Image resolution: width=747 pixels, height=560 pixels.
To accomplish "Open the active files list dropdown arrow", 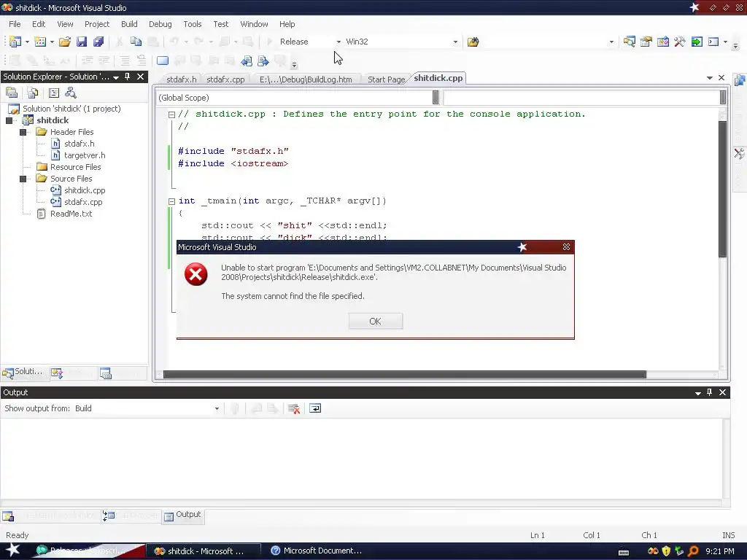I will click(709, 77).
